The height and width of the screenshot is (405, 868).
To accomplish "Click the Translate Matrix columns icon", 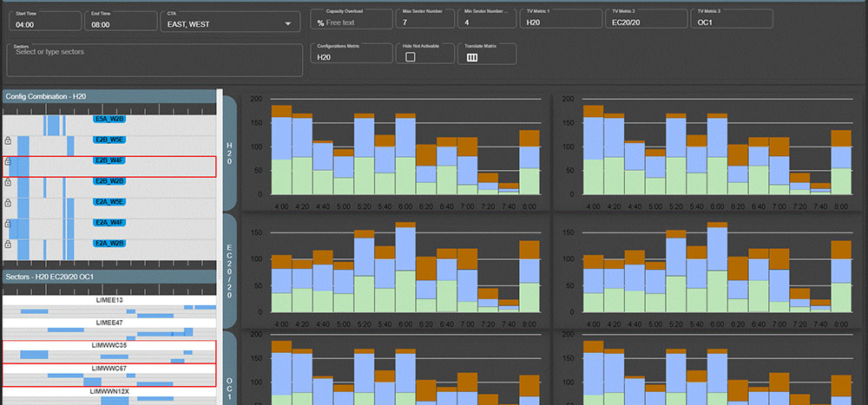I will pos(471,57).
